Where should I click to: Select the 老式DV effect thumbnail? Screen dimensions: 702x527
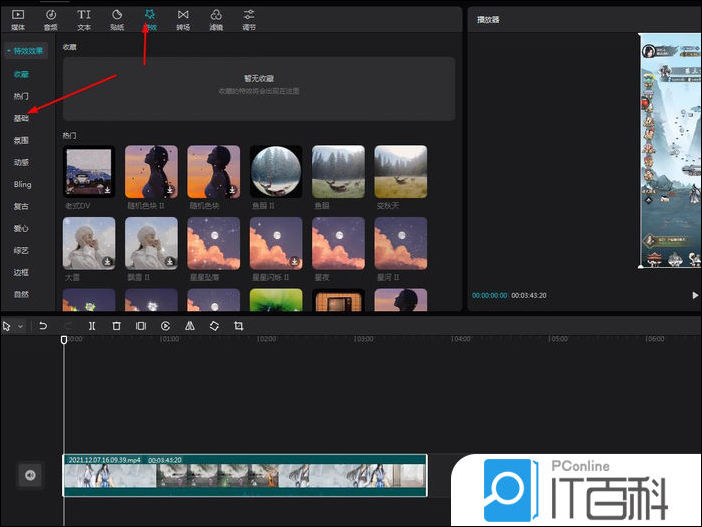tap(89, 170)
